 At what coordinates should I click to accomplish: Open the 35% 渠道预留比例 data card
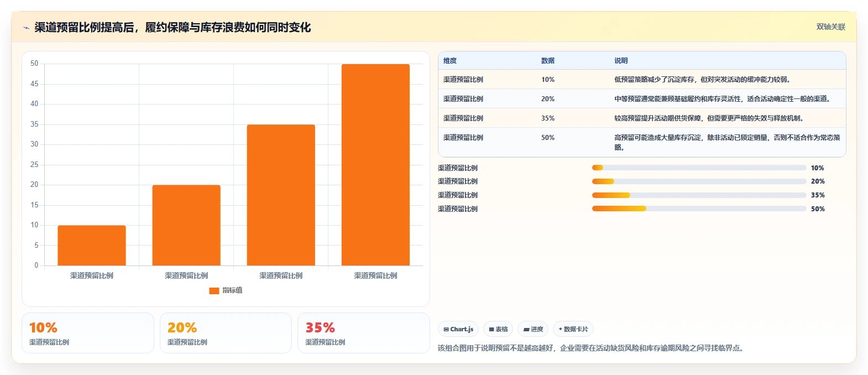click(x=364, y=333)
